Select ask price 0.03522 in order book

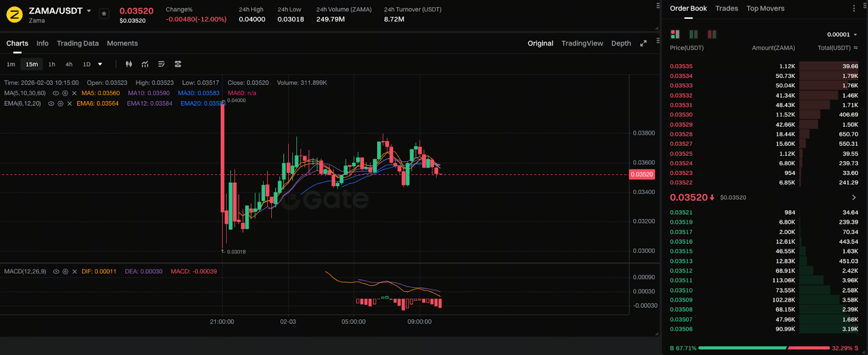tap(681, 183)
